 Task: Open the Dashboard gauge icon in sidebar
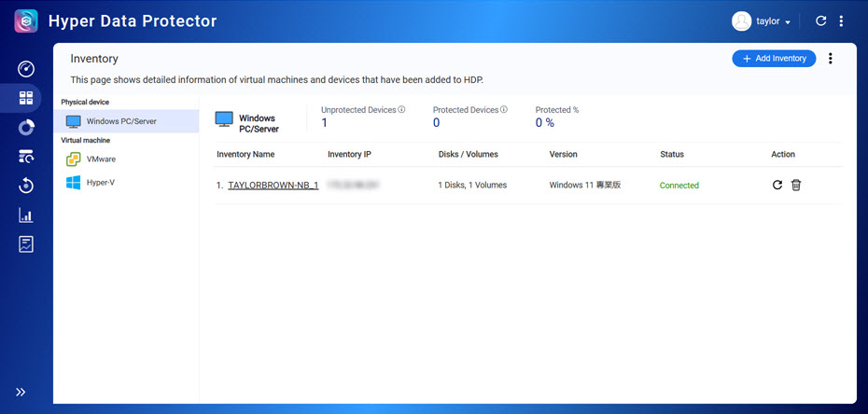tap(25, 69)
